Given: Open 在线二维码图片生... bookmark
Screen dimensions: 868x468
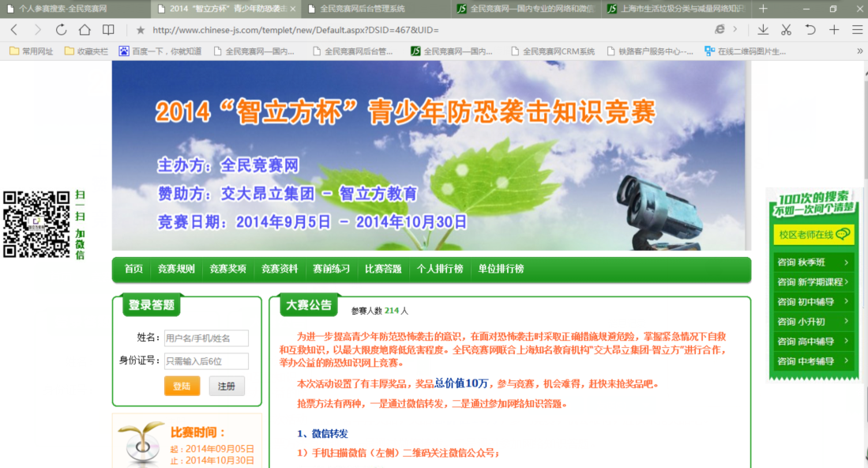Looking at the screenshot, I should (745, 51).
